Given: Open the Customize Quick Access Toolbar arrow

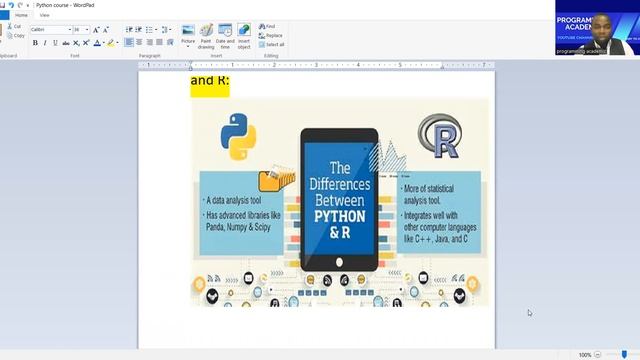Looking at the screenshot, I should (x=28, y=6).
